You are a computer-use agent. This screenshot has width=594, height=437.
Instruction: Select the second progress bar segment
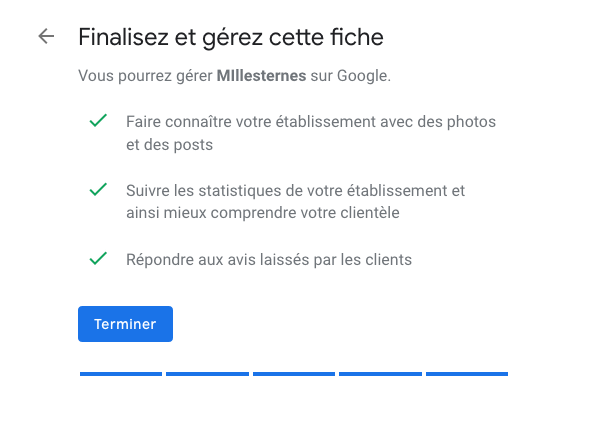tap(207, 374)
